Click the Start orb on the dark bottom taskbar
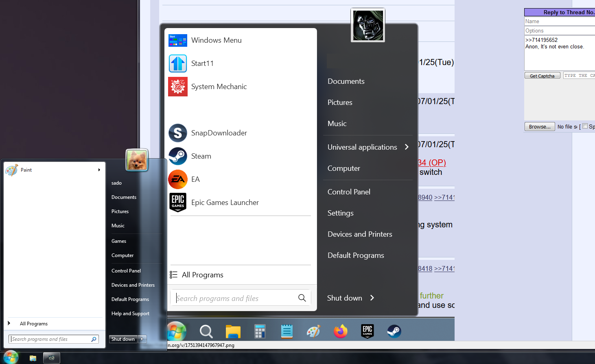Viewport: 595px width, 364px height. 11,357
